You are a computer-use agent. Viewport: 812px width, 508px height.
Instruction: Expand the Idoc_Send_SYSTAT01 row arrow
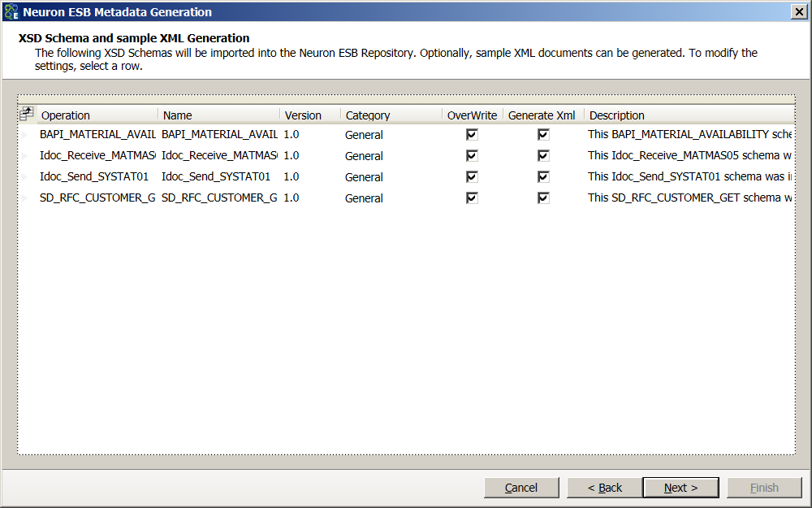tap(24, 176)
